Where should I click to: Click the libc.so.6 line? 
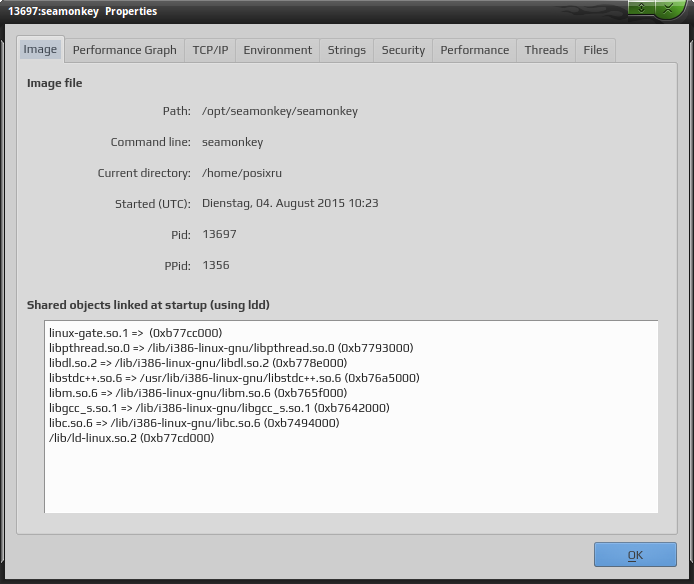tap(194, 423)
